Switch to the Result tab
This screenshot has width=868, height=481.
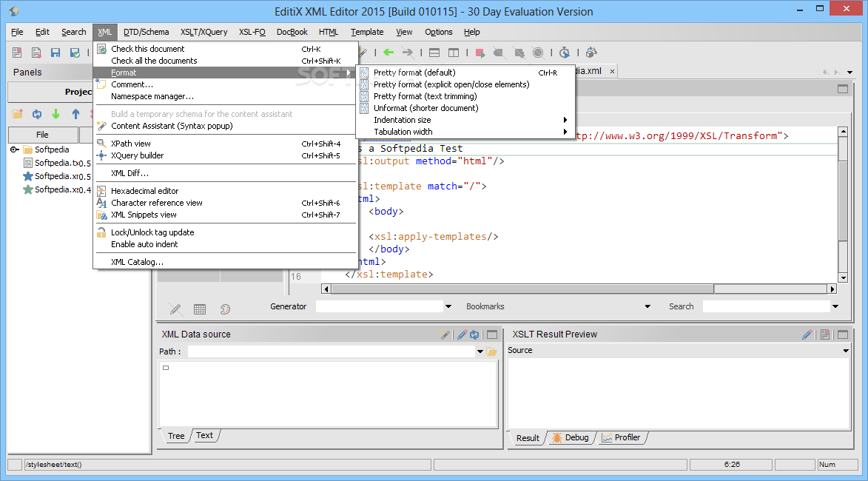coord(528,438)
